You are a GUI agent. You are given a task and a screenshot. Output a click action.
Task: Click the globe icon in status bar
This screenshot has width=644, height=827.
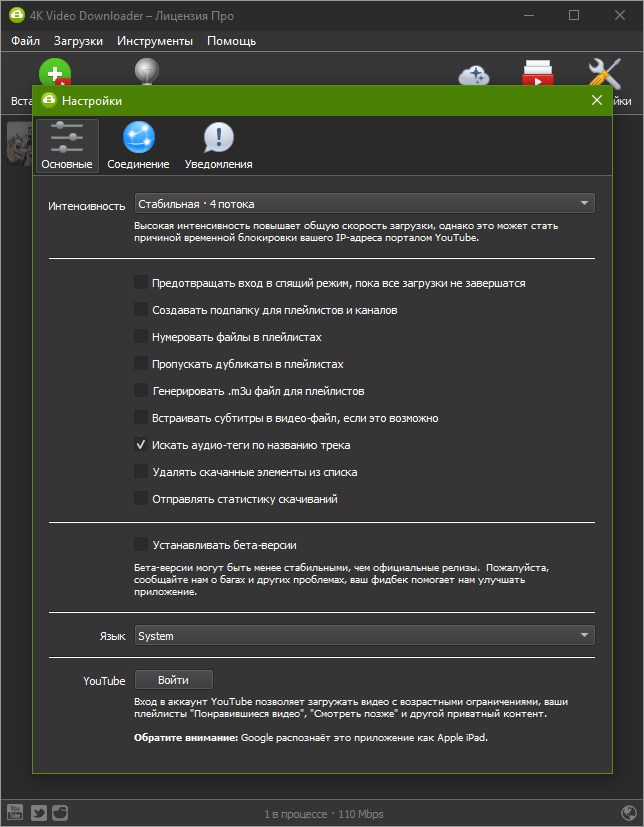pos(629,813)
